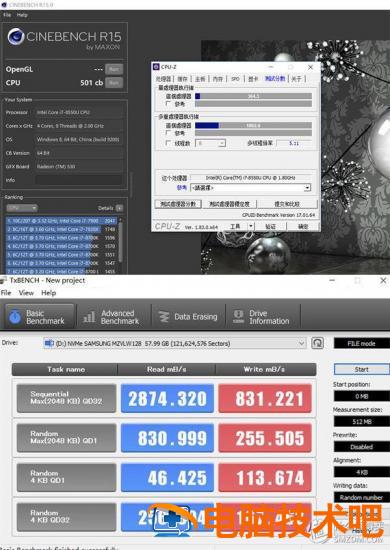The image size is (390, 550).
Task: Open the CPU-Z reference processor dropdown
Action: tap(307, 188)
